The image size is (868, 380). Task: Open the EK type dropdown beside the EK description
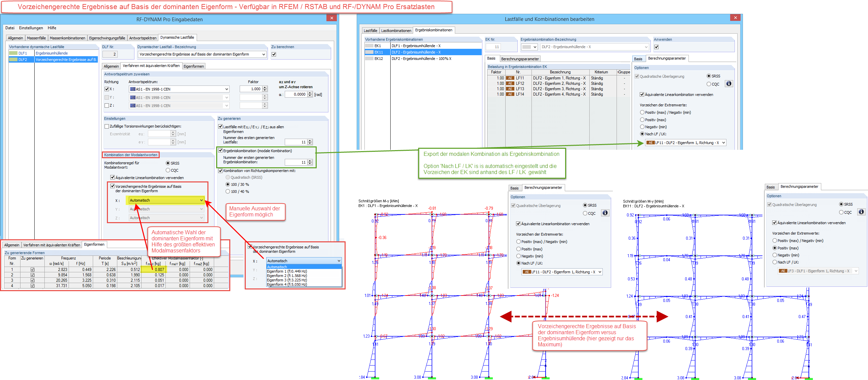click(529, 47)
